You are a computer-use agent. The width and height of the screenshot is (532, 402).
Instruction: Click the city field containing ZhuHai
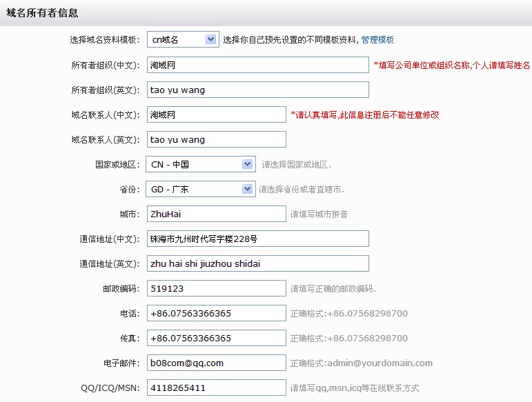coord(216,214)
